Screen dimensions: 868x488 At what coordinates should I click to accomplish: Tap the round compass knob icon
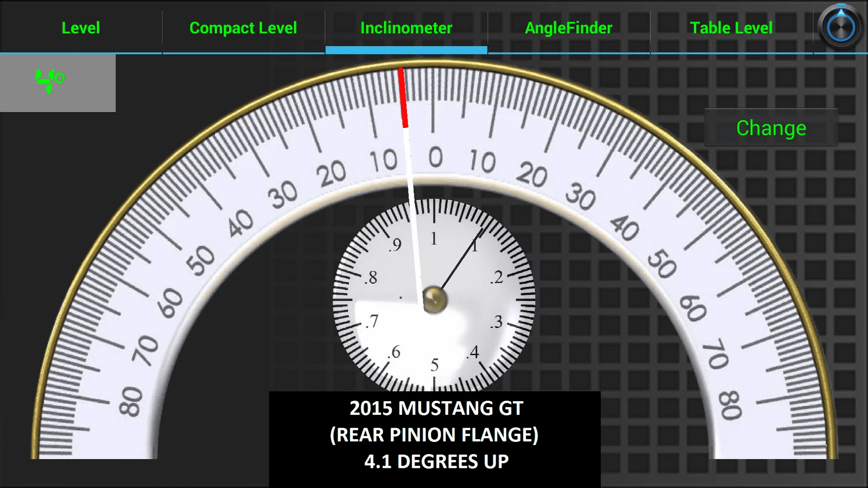pos(841,27)
